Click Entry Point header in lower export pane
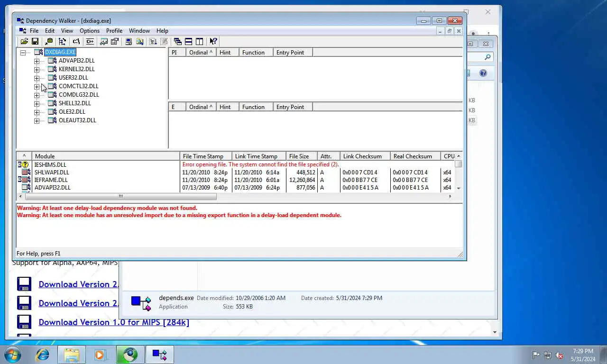The width and height of the screenshot is (607, 364). pyautogui.click(x=293, y=107)
